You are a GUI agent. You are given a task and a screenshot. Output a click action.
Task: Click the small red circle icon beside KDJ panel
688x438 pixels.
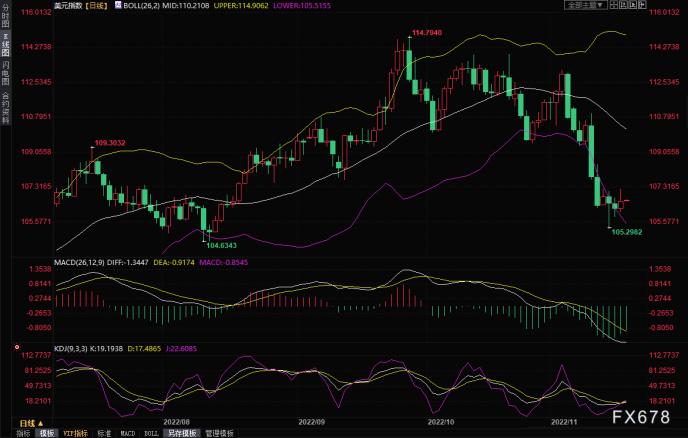tap(17, 347)
